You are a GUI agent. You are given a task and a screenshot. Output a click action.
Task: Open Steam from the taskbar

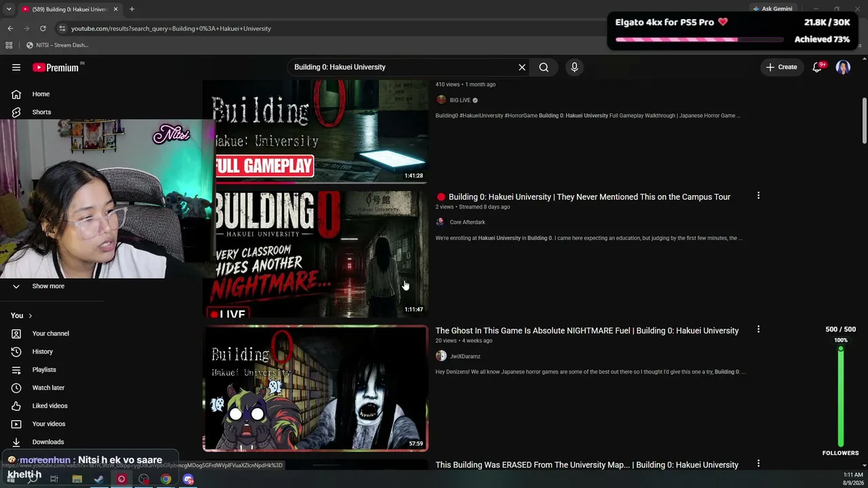click(x=99, y=479)
